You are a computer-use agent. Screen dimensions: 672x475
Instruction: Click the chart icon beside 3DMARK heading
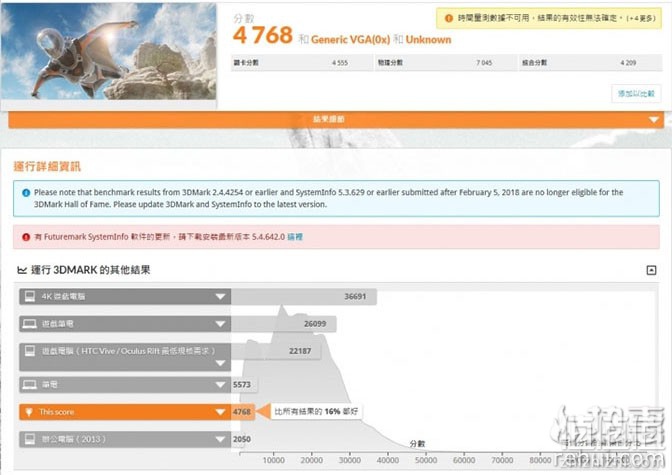(21, 270)
